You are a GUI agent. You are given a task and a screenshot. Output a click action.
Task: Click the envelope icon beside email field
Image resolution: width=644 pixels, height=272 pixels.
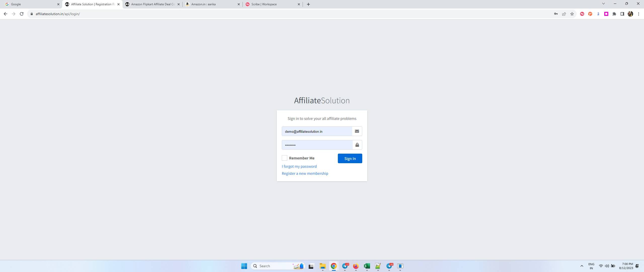357,131
